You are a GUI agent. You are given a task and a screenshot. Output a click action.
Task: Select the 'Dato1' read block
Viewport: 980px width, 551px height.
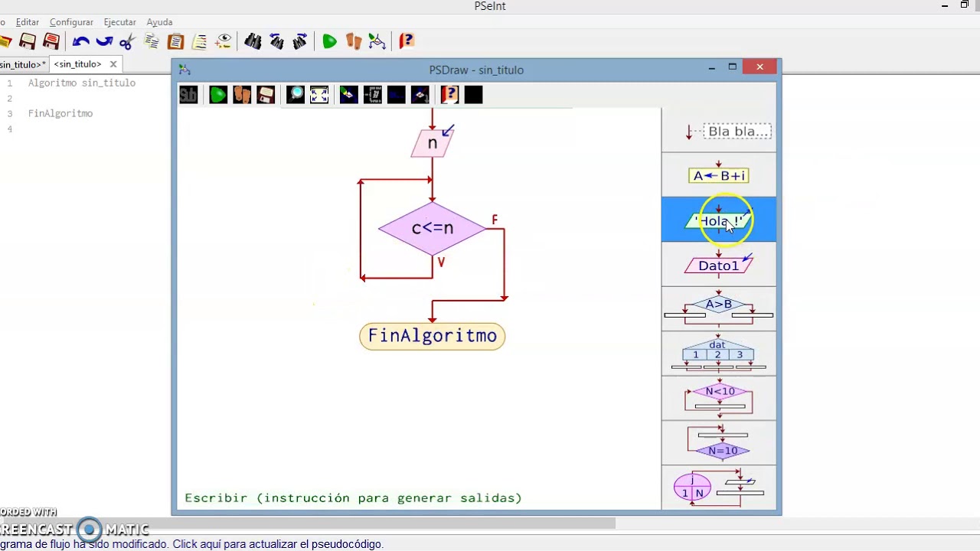[x=719, y=265]
